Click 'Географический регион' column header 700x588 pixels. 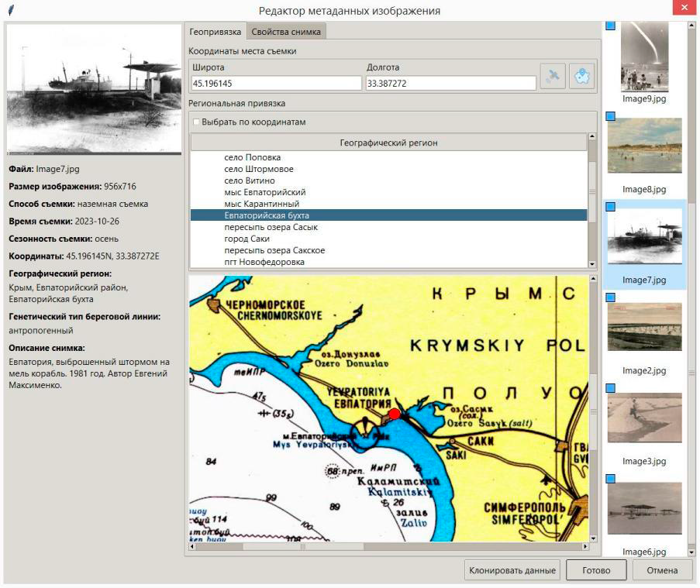[388, 143]
